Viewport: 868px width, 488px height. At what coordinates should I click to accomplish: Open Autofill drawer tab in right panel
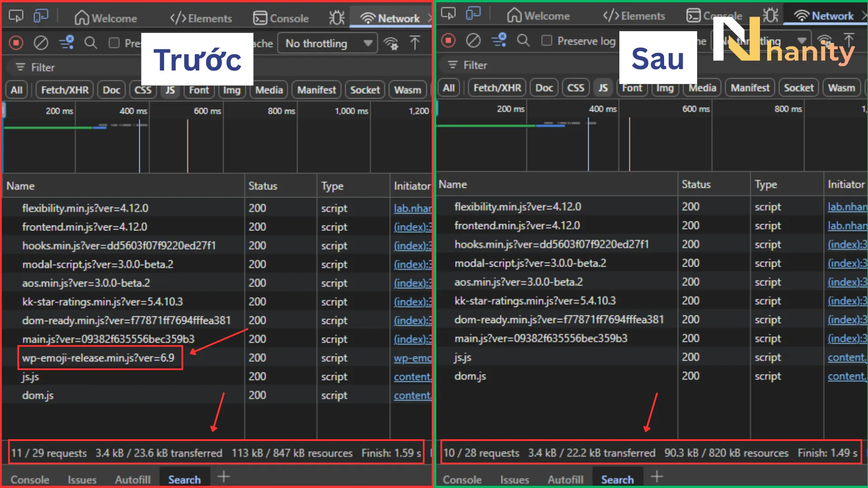(x=565, y=479)
